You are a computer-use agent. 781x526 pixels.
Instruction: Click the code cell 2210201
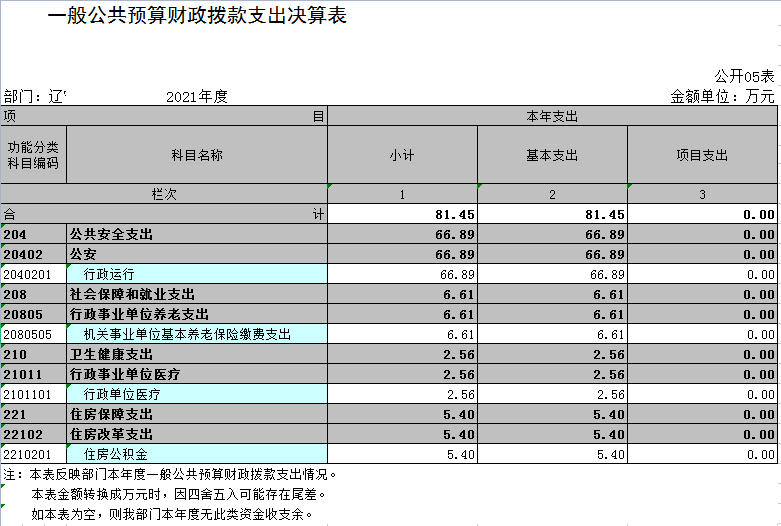33,454
